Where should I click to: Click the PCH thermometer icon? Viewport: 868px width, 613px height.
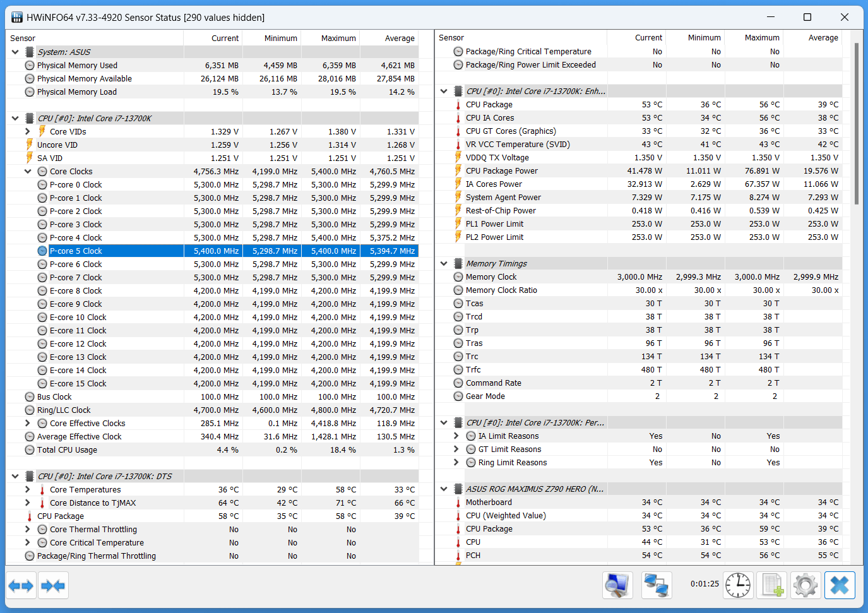[458, 556]
